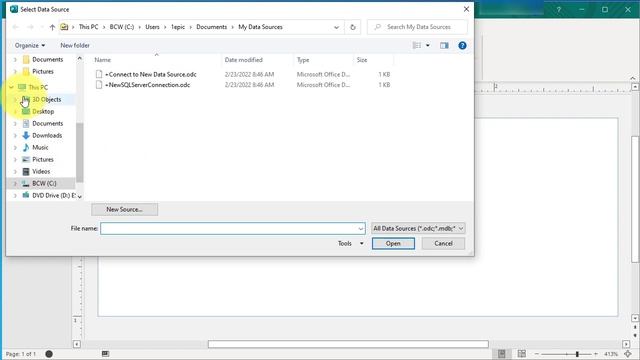Open view options dropdown arrow

pyautogui.click(x=428, y=45)
